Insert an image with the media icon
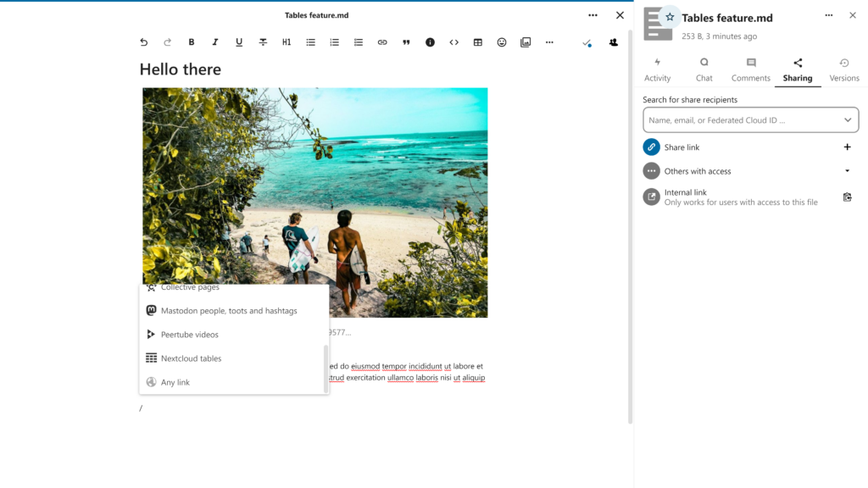This screenshot has height=488, width=868. click(x=525, y=42)
